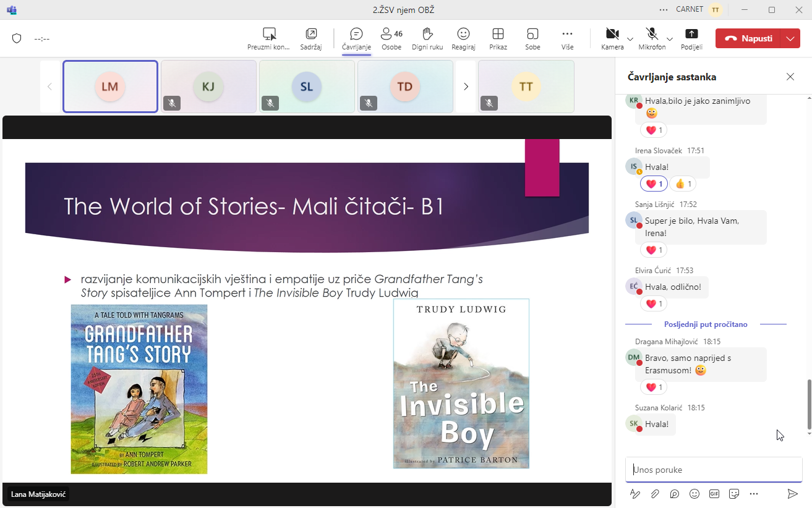This screenshot has height=508, width=812.
Task: Select the KJ participant tile
Action: (x=208, y=87)
